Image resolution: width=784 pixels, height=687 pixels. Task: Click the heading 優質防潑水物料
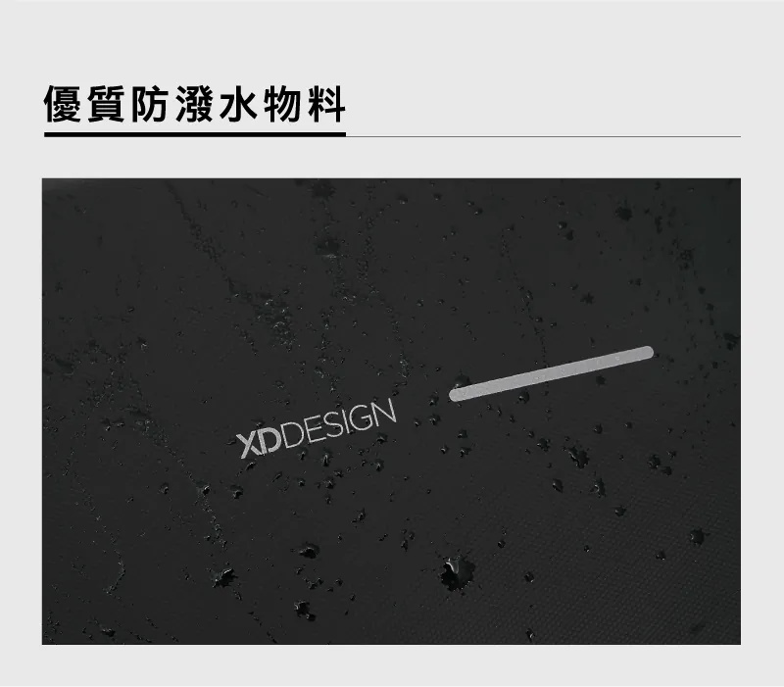click(195, 105)
